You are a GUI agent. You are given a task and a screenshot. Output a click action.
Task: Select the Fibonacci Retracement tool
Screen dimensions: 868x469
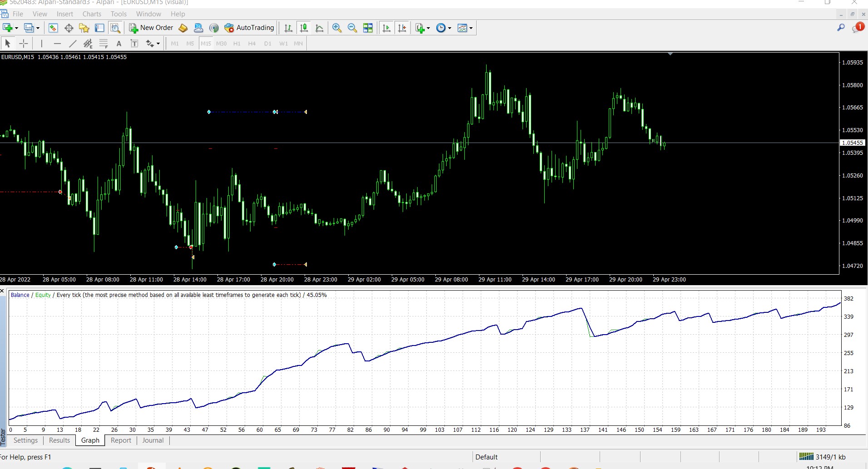104,44
